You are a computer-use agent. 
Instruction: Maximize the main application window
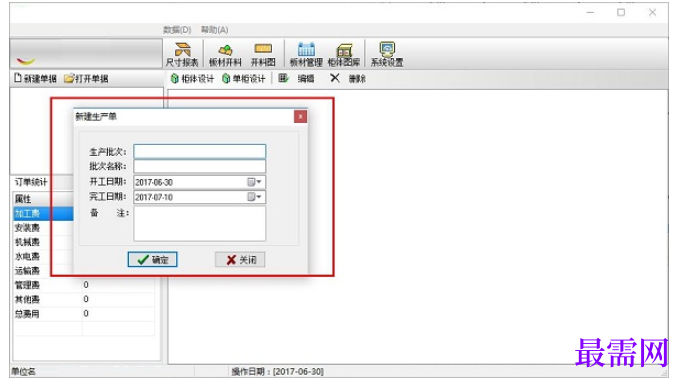point(621,13)
